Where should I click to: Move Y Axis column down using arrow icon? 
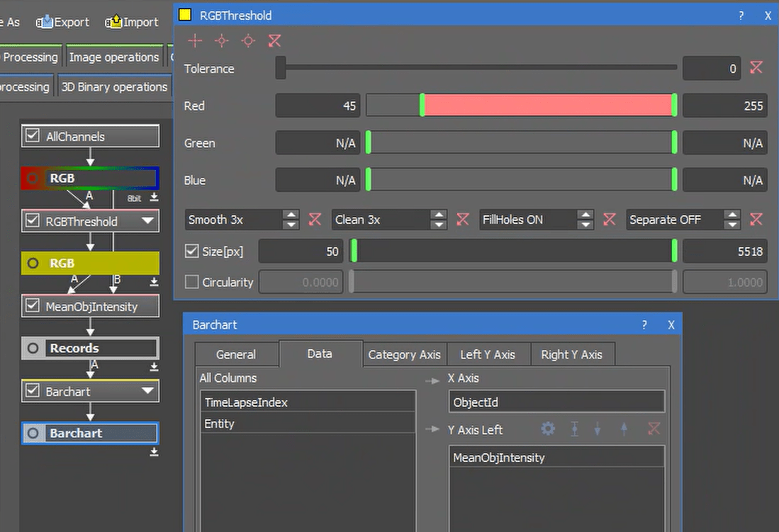pyautogui.click(x=598, y=429)
